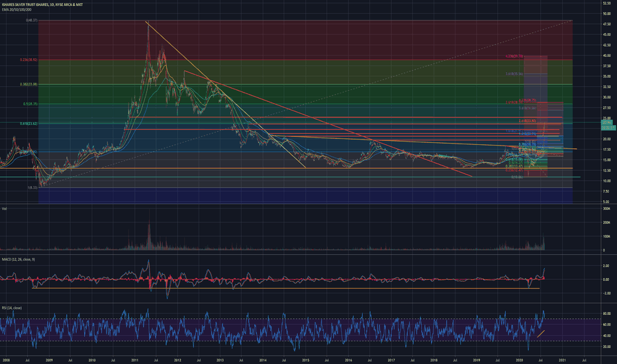Image resolution: width=617 pixels, height=364 pixels.
Task: Select the 0.236(38.92) Fibonacci level label
Action: 28,60
